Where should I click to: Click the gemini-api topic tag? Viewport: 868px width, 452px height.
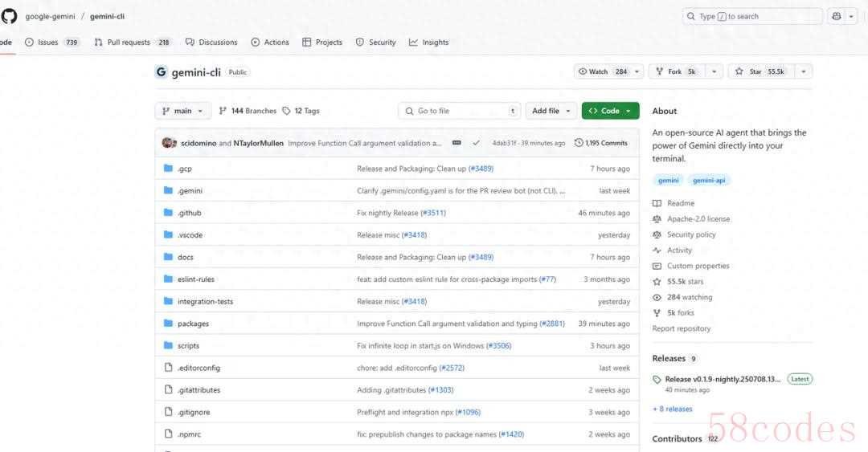[709, 181]
